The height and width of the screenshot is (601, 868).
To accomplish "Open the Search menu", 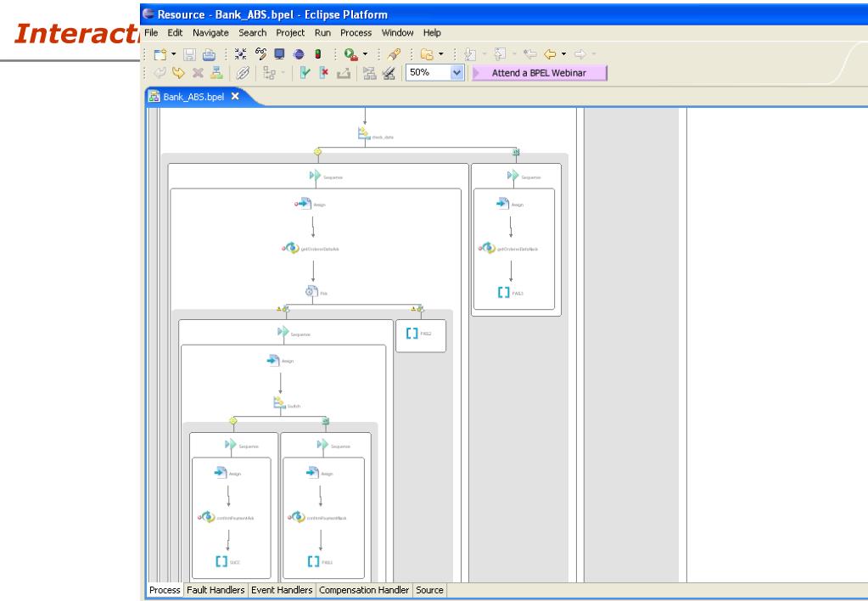I will tap(253, 32).
